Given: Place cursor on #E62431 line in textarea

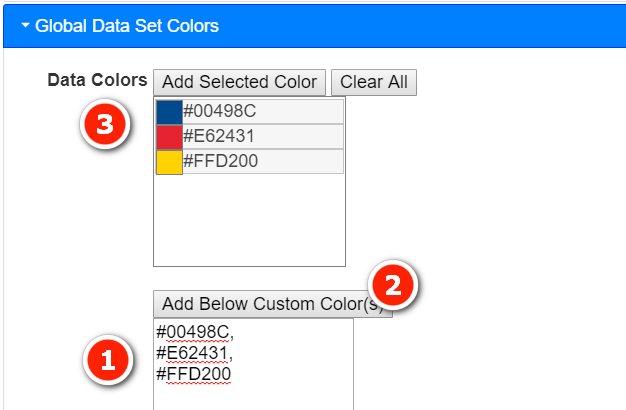Looking at the screenshot, I should coord(194,353).
